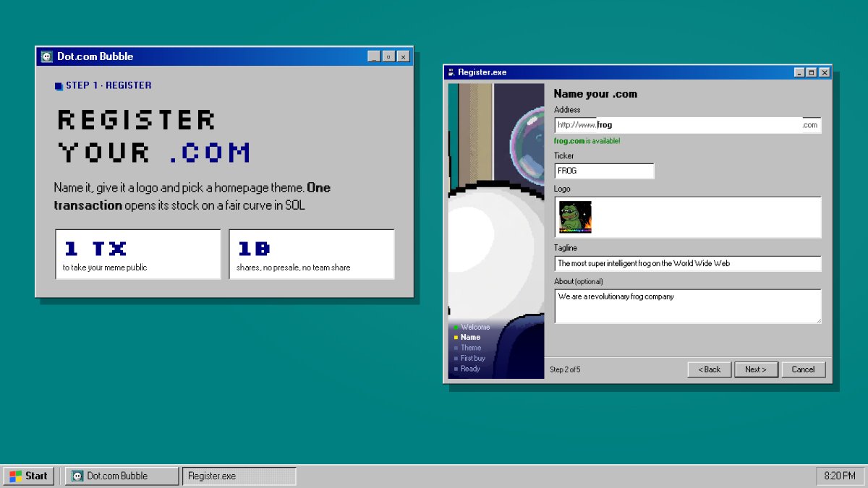Click the About (optional) text area
Image resolution: width=868 pixels, height=488 pixels.
click(x=688, y=307)
